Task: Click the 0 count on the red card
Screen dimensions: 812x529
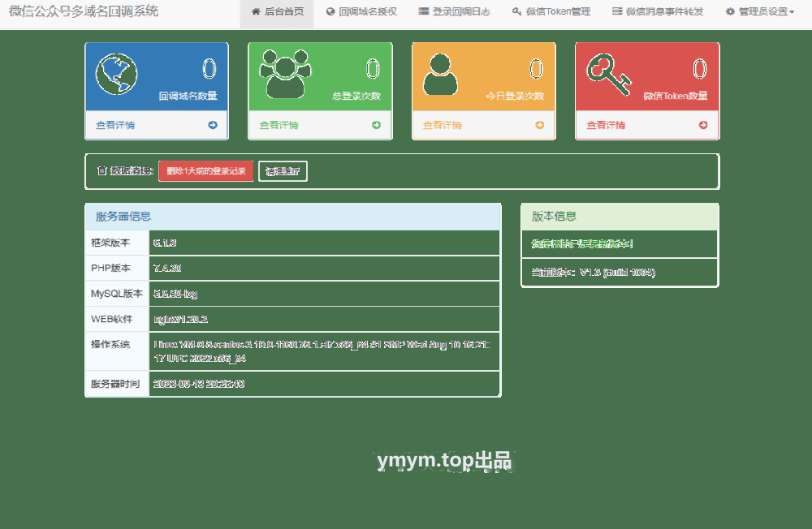Action: click(x=700, y=69)
